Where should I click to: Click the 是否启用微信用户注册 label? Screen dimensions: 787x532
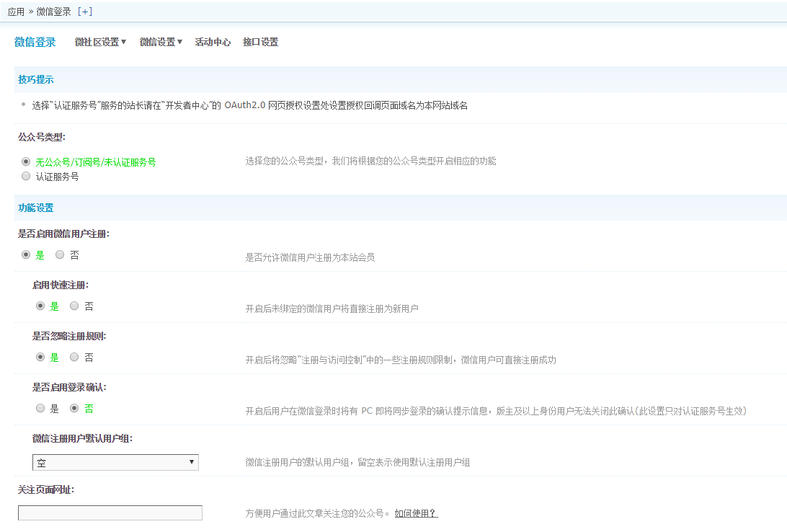pos(63,234)
